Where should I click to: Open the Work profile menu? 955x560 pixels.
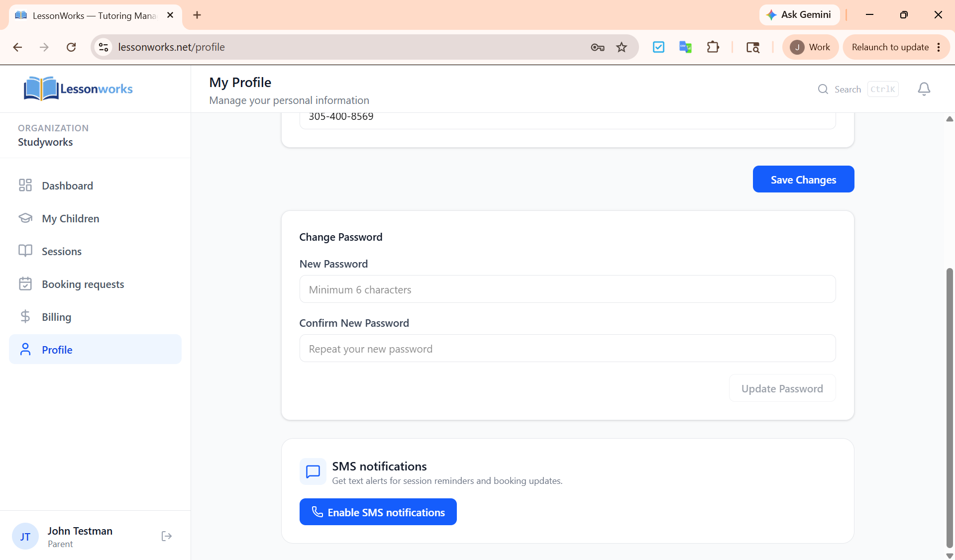pyautogui.click(x=810, y=47)
